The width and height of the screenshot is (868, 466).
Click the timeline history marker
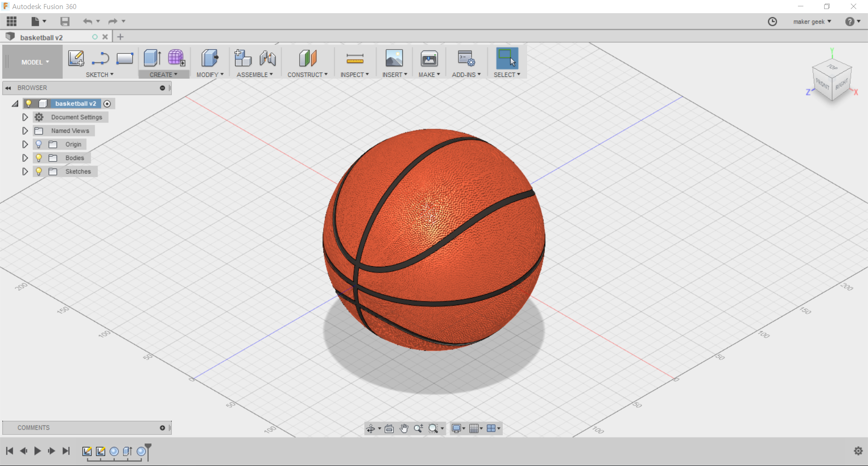point(148,452)
